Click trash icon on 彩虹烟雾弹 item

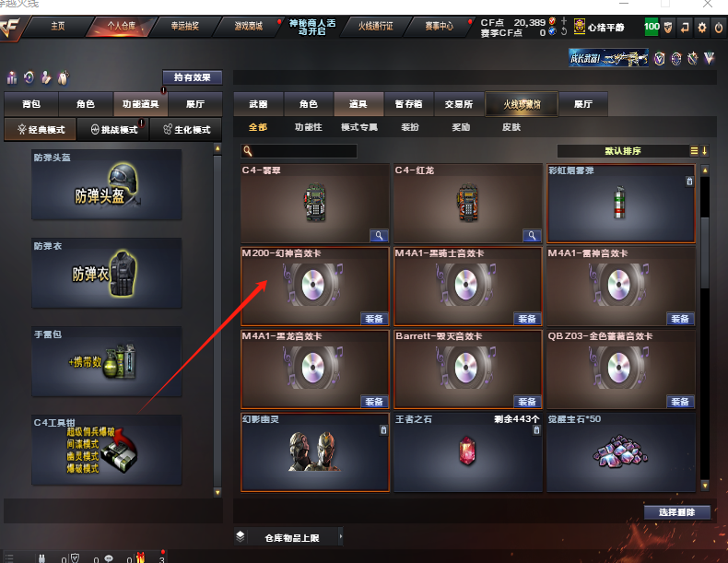coord(689,182)
